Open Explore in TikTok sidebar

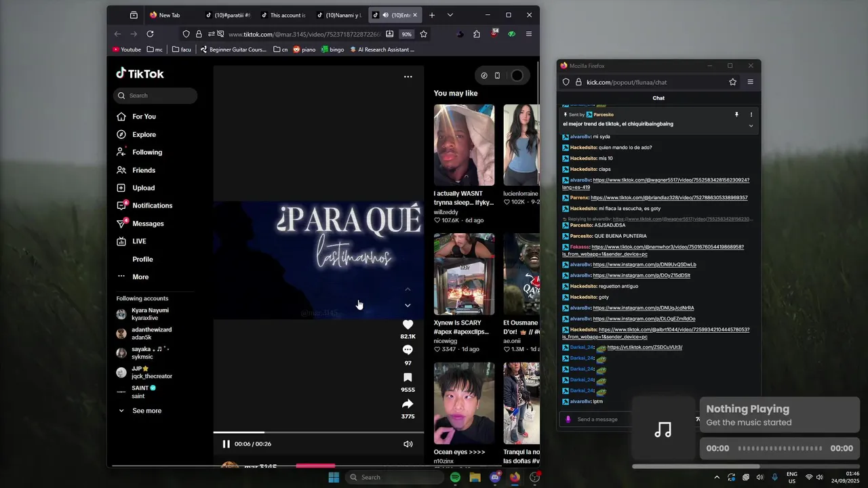(144, 134)
